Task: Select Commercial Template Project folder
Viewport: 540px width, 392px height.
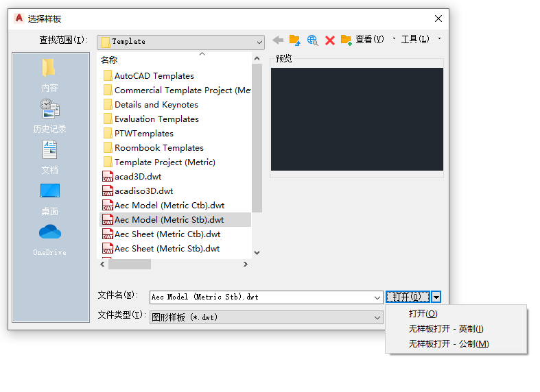Action: coord(177,90)
